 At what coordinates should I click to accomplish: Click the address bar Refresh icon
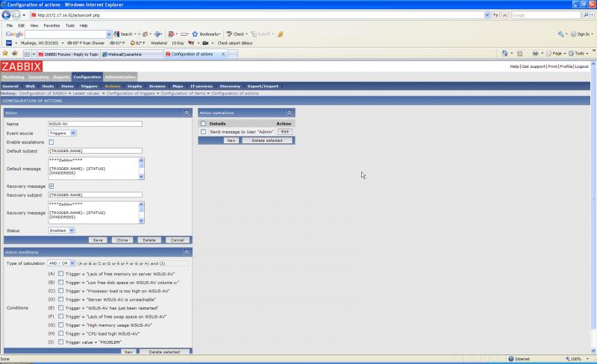(x=496, y=15)
